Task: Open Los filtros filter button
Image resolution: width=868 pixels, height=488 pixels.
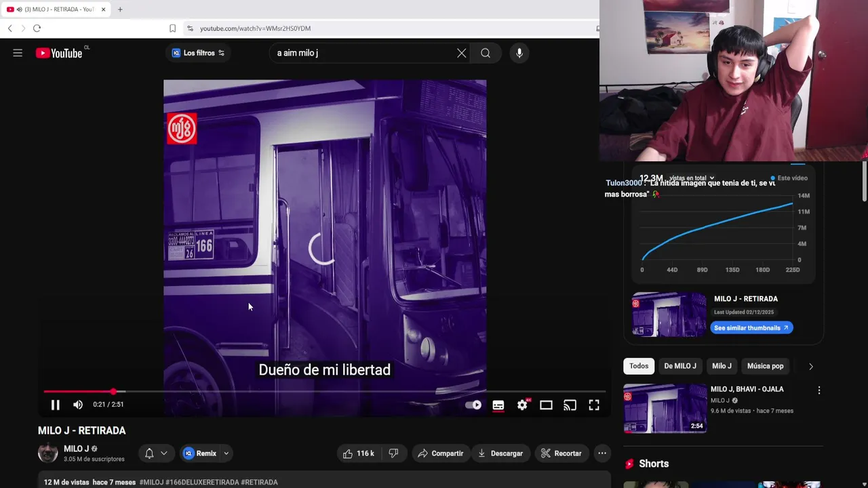Action: coord(198,53)
